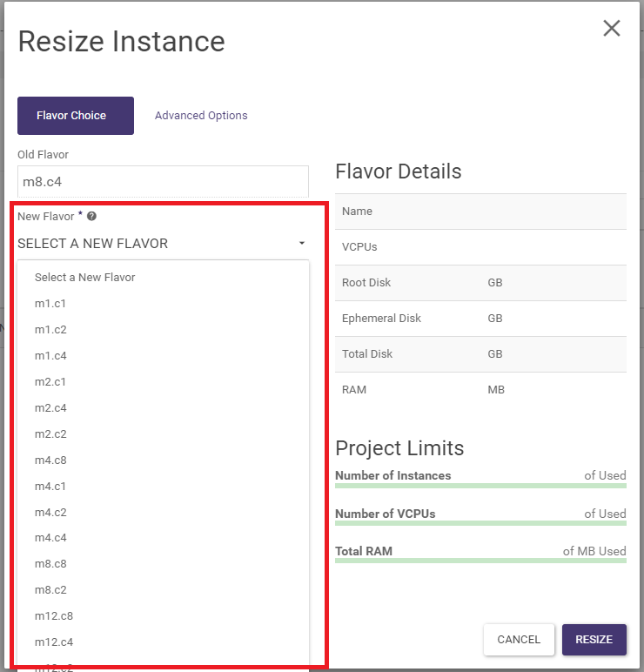
Task: Select m2.c1 in the dropdown list
Action: pyautogui.click(x=50, y=381)
